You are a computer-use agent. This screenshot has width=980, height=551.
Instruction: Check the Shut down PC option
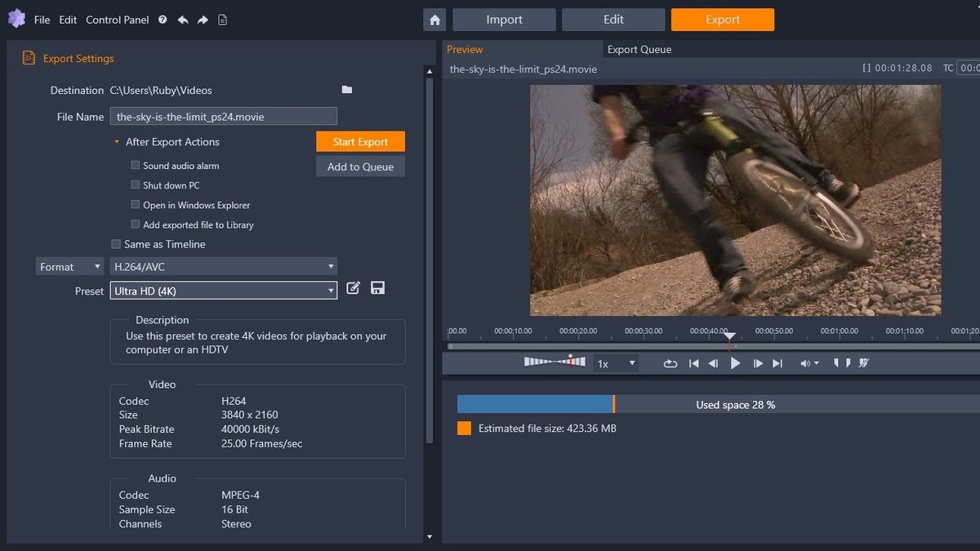tap(135, 184)
